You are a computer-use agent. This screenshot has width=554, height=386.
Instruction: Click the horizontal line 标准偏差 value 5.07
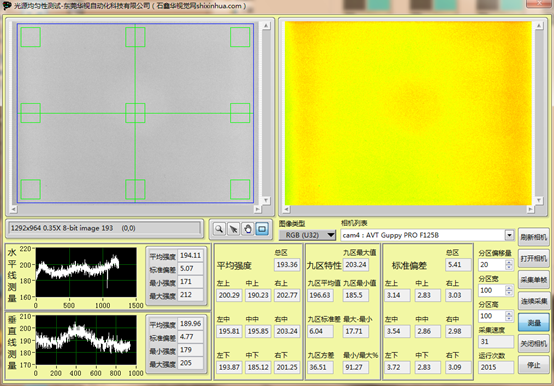point(190,268)
